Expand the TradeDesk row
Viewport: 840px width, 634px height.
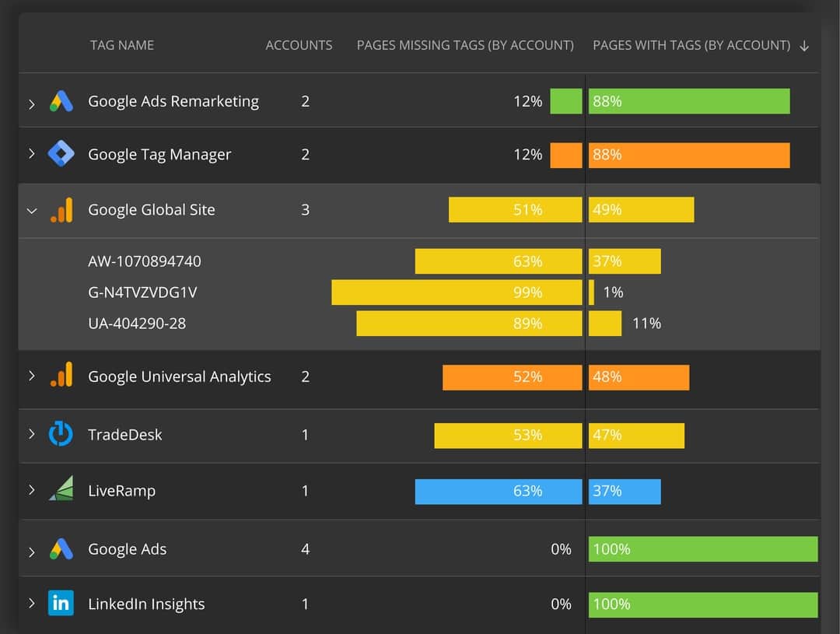pos(32,433)
